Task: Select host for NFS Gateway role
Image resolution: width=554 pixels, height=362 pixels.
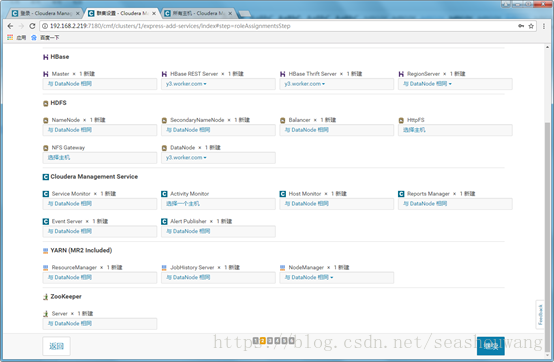Action: 100,158
